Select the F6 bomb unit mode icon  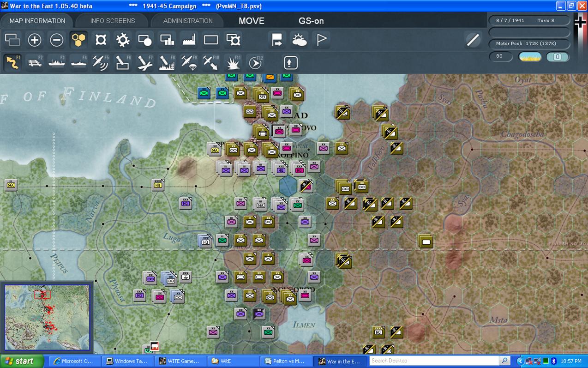pyautogui.click(x=123, y=62)
